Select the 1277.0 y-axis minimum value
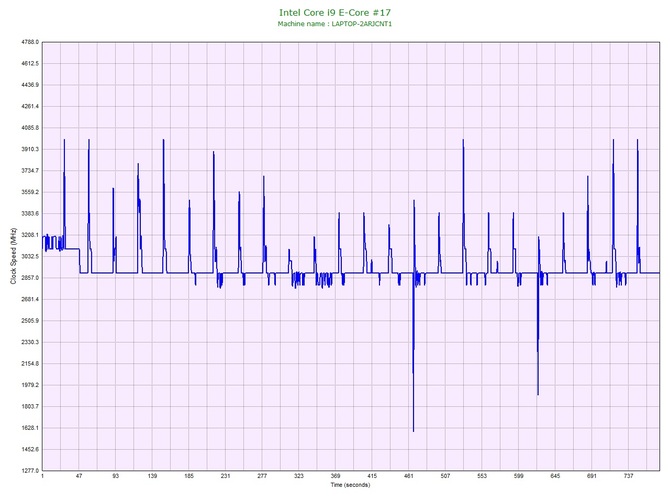 click(29, 471)
